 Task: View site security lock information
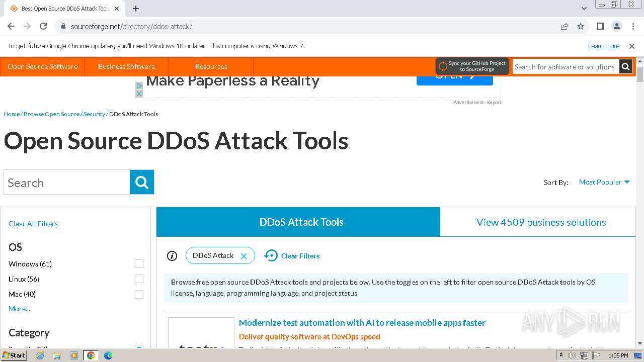pos(63,26)
